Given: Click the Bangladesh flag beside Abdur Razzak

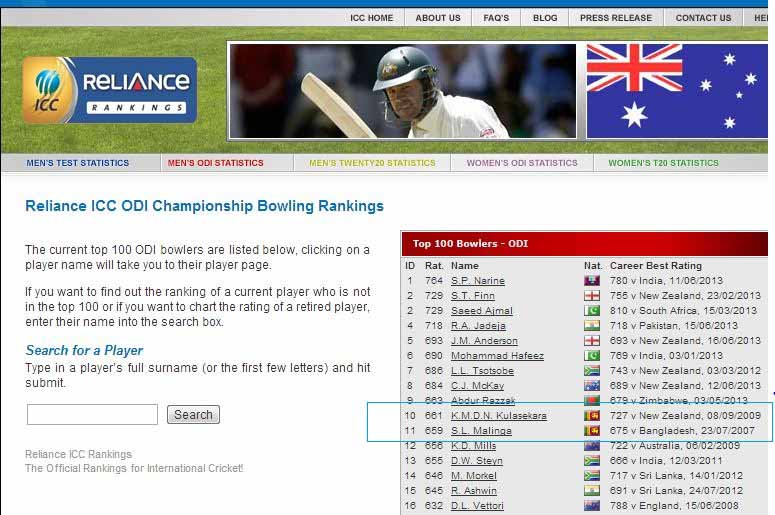Looking at the screenshot, I should click(592, 400).
